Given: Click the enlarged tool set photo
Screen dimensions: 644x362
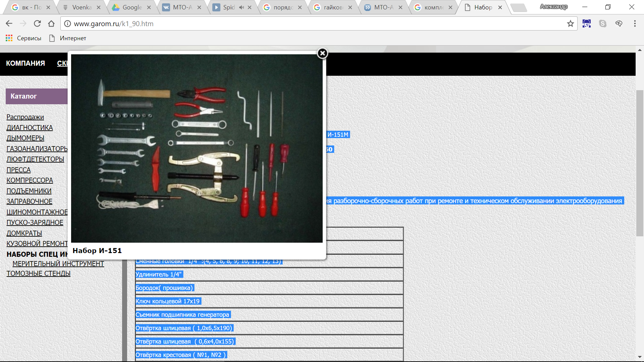Looking at the screenshot, I should pos(197,148).
